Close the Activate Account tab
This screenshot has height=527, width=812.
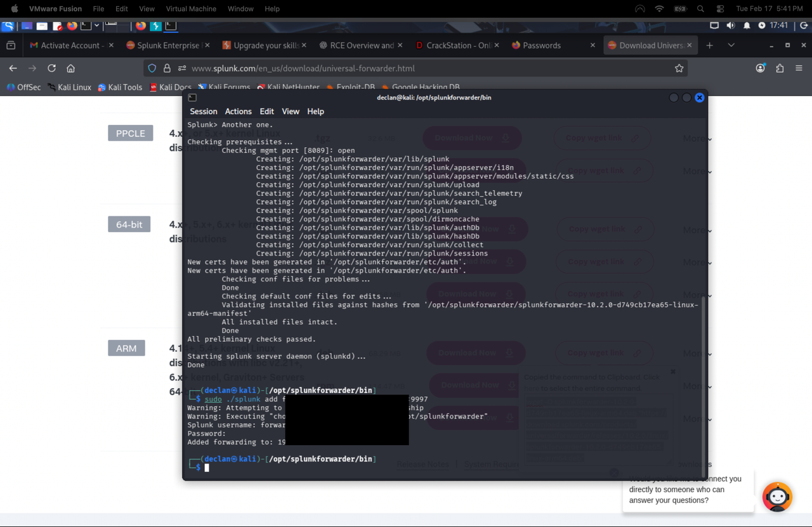(x=111, y=46)
